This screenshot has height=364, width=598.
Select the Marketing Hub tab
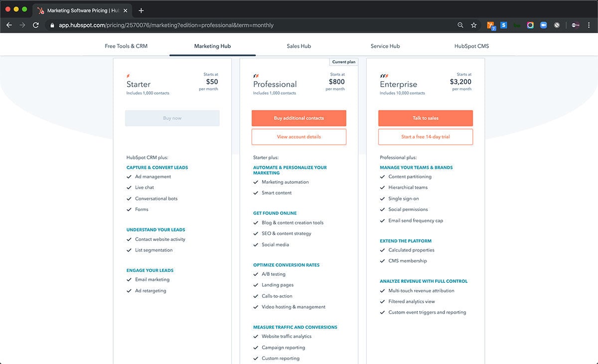click(212, 46)
